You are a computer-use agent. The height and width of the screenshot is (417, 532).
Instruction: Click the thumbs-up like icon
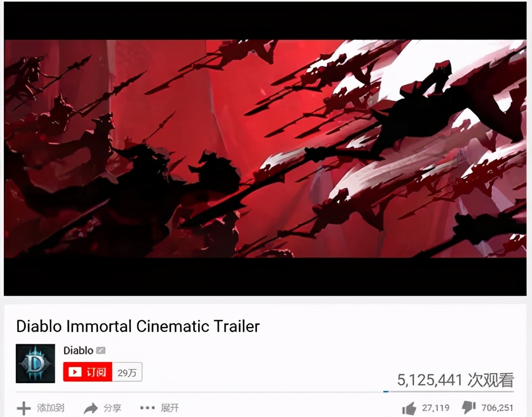(409, 408)
